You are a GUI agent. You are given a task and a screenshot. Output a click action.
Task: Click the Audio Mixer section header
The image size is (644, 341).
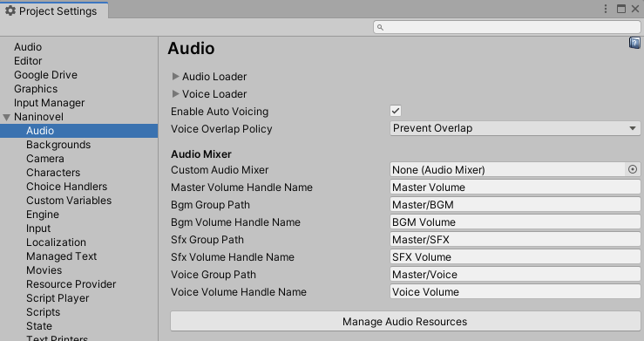coord(201,154)
